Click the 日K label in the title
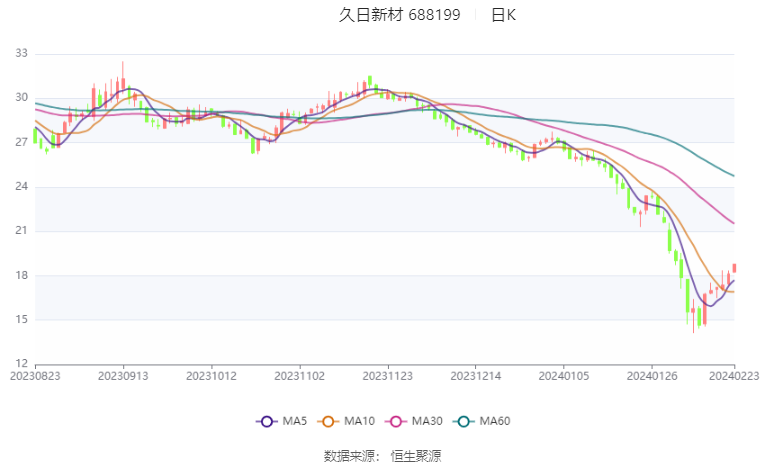The image size is (765, 465). (x=503, y=15)
